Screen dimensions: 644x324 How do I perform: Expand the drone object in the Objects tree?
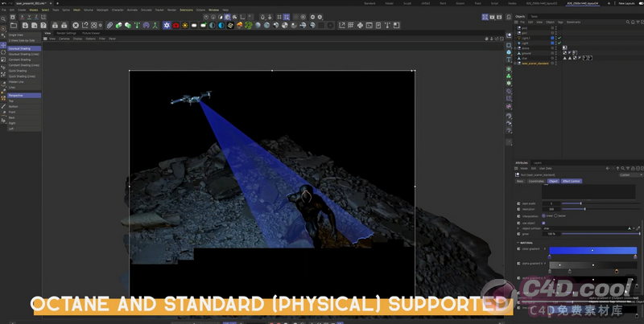[x=515, y=48]
